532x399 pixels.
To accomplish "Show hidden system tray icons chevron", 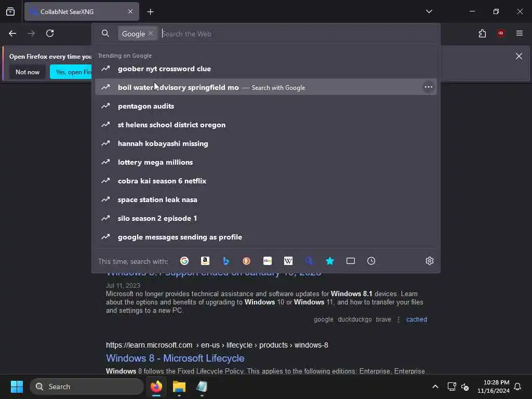I will point(435,387).
